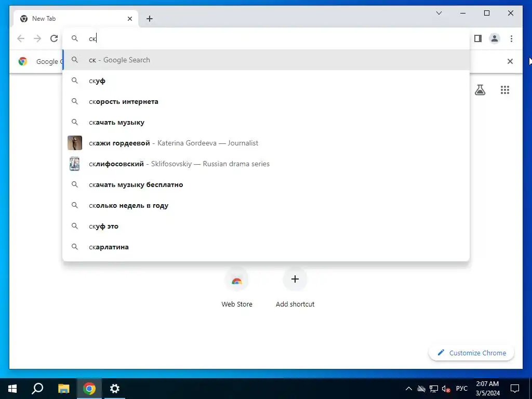Dismiss the Google Chrome info bar
The width and height of the screenshot is (532, 399).
[510, 61]
